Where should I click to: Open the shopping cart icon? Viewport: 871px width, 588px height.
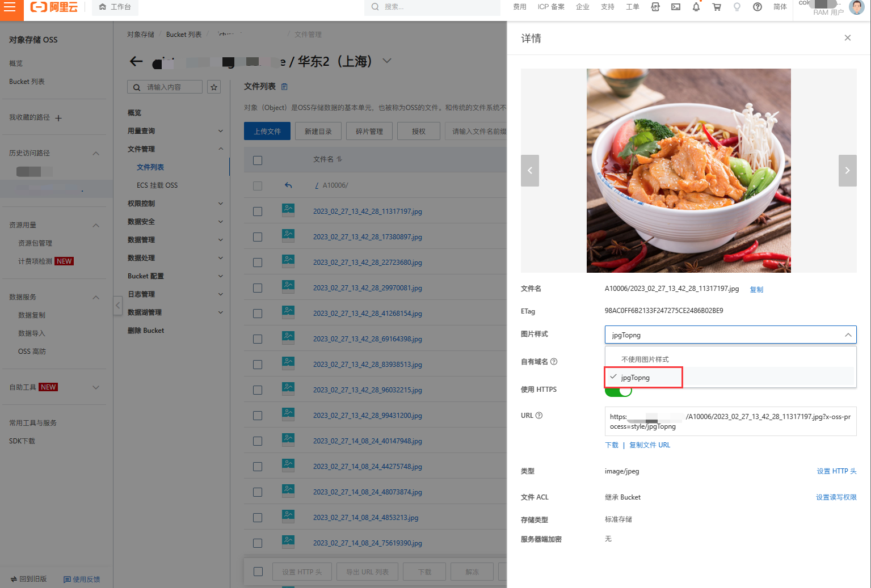(717, 7)
